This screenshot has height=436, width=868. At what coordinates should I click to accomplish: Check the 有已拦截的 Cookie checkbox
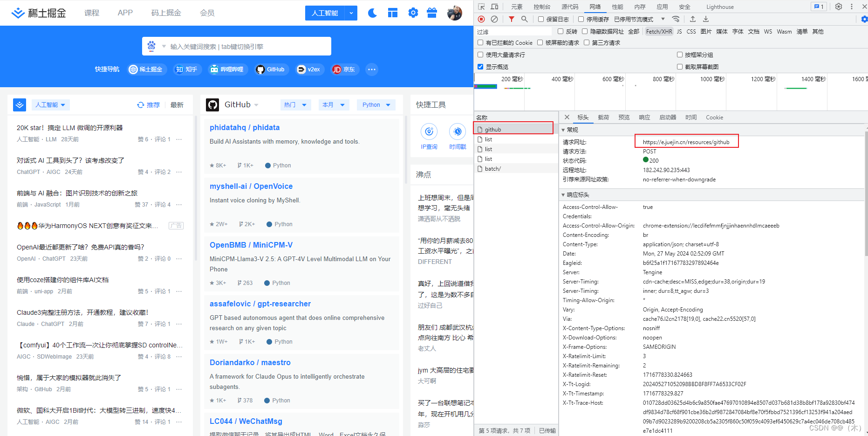click(480, 42)
